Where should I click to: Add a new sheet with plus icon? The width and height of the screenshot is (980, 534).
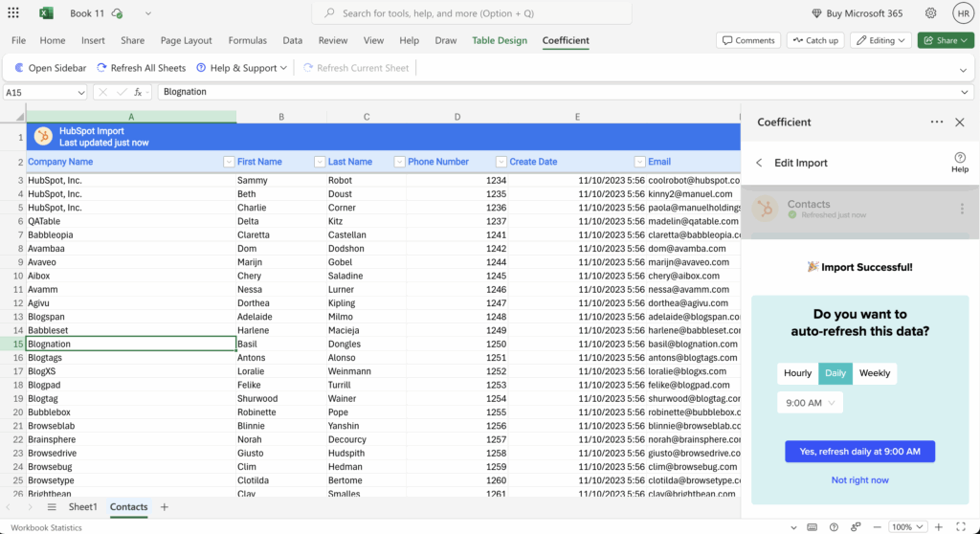pos(165,507)
